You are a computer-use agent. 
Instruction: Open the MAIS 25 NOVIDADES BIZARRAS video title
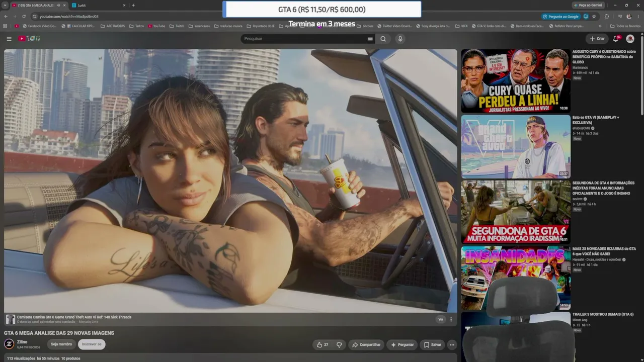pyautogui.click(x=604, y=251)
